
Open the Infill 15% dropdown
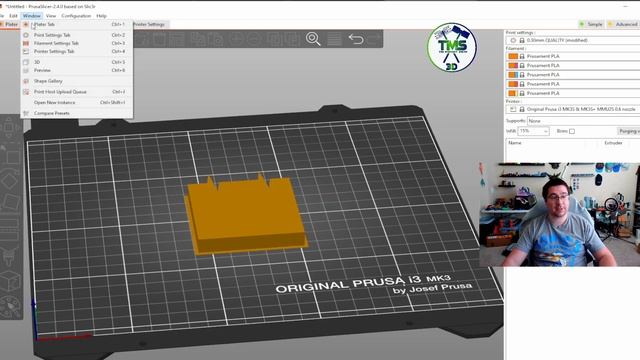(x=533, y=131)
